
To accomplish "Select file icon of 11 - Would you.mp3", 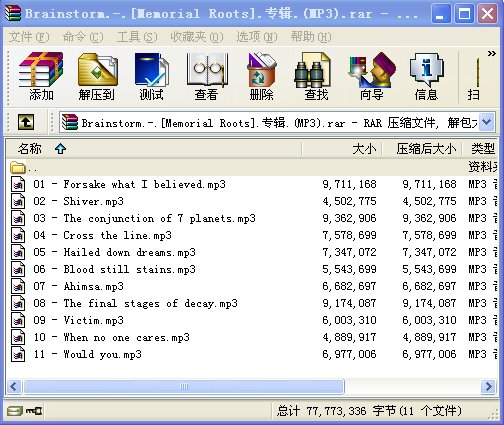I will [x=18, y=354].
